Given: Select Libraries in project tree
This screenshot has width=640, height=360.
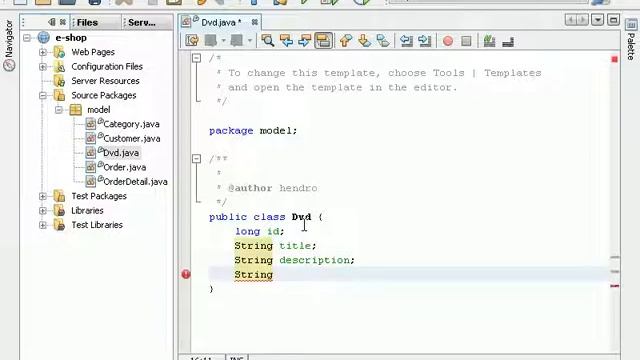Looking at the screenshot, I should (87, 211).
